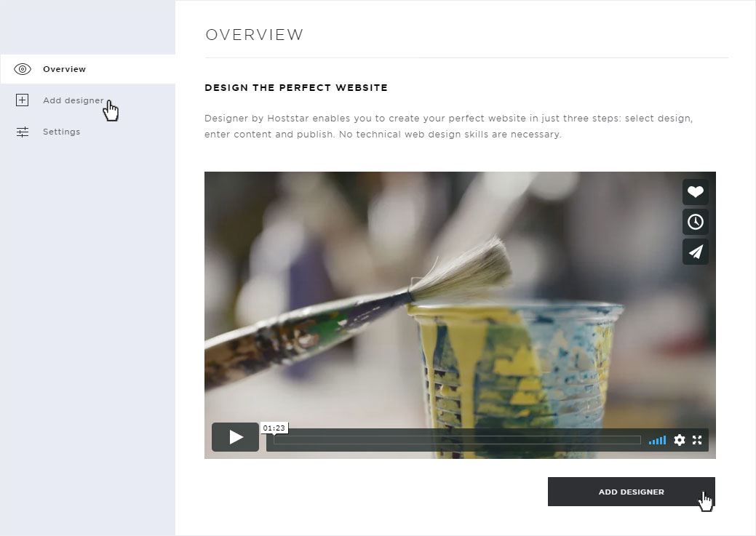Play the video
Screen dimensions: 756x536
[235, 437]
